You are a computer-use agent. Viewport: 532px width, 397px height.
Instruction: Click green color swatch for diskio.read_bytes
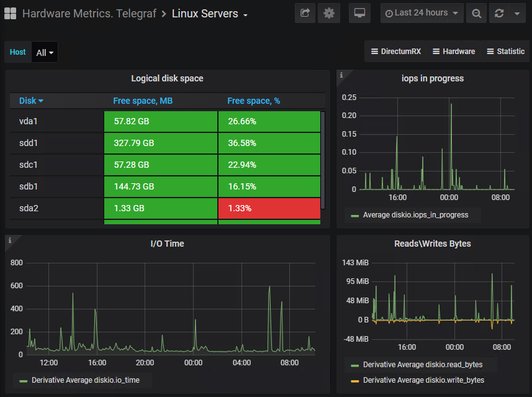[x=355, y=365]
